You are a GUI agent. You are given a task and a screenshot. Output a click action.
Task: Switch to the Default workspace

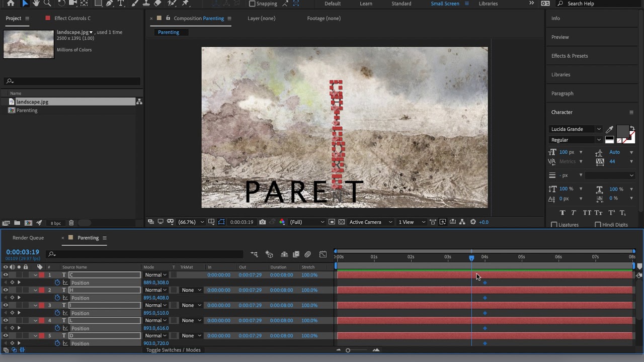(x=333, y=4)
